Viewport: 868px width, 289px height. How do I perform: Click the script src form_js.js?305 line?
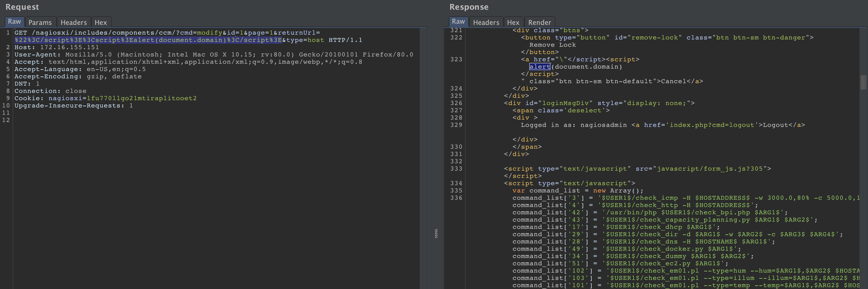tap(638, 168)
